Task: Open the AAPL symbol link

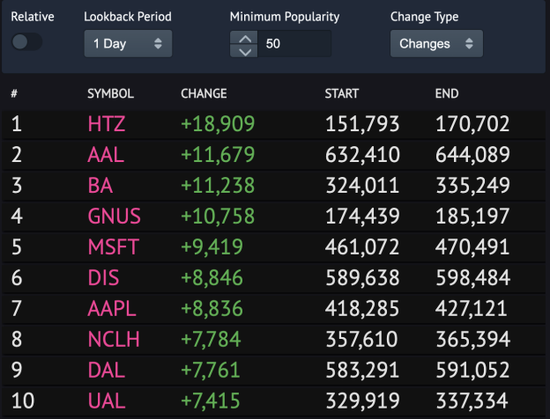Action: pos(112,309)
